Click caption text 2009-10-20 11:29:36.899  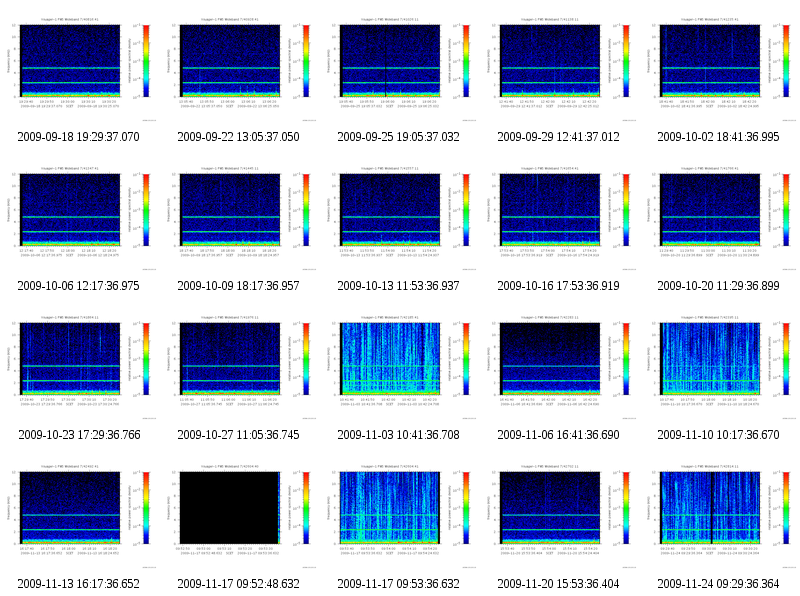coord(718,286)
